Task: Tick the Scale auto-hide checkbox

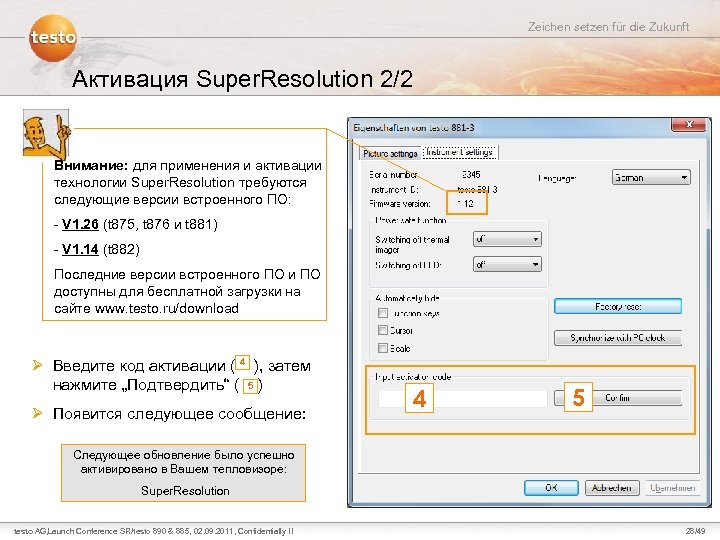Action: [x=382, y=348]
